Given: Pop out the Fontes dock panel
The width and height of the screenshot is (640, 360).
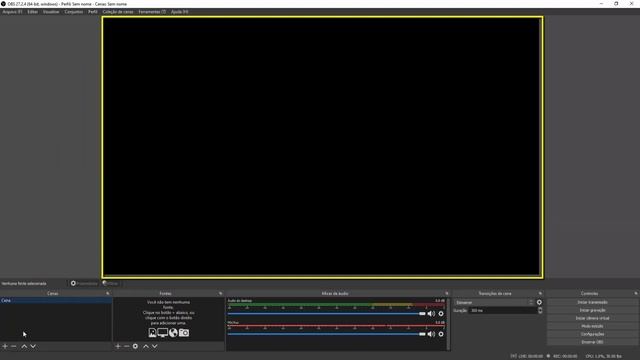Looking at the screenshot, I should pos(220,293).
